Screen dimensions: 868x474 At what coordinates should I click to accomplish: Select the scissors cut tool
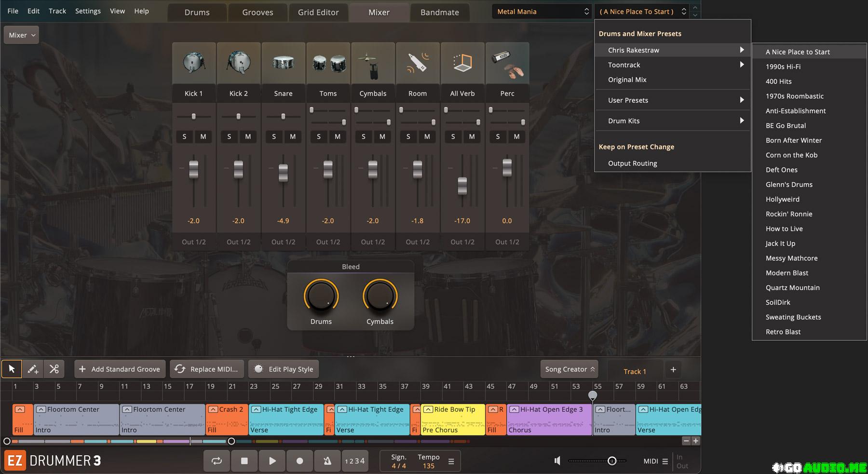[54, 369]
